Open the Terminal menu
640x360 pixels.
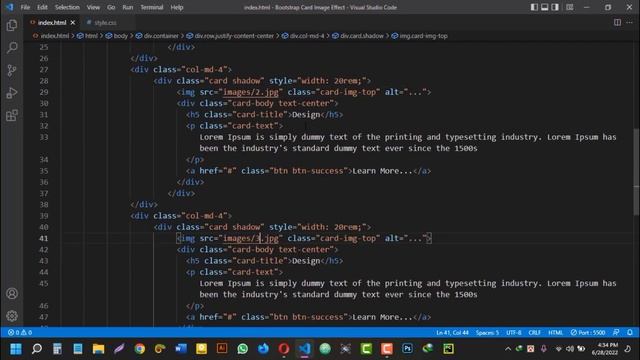(152, 7)
